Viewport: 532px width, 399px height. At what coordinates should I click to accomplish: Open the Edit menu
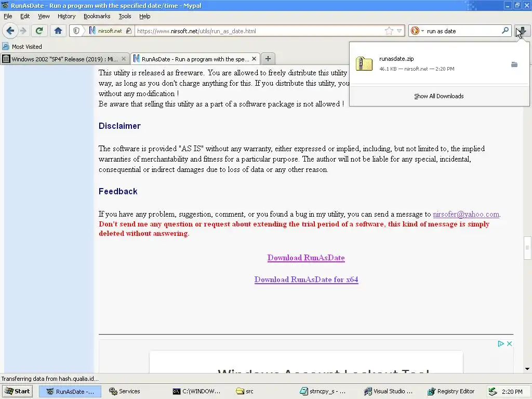point(25,16)
